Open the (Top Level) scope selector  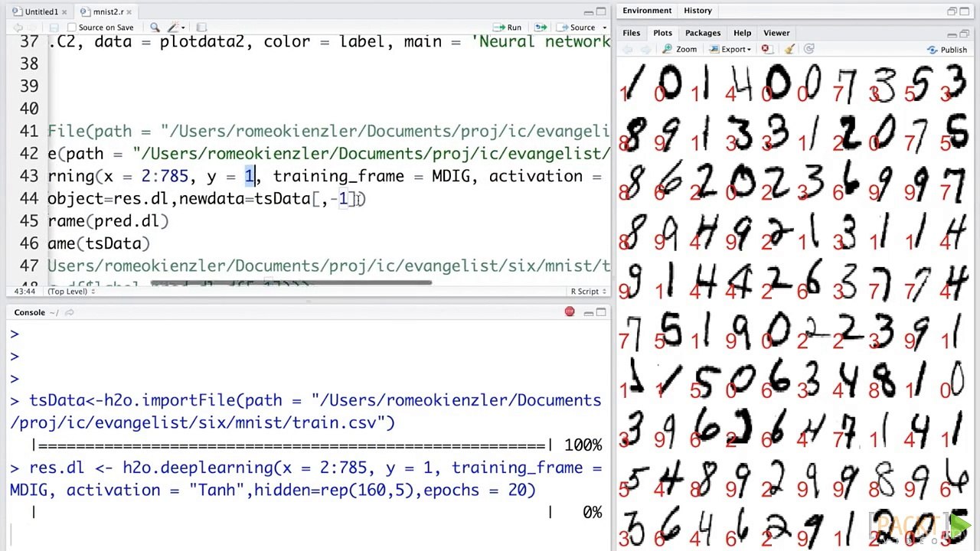coord(70,292)
